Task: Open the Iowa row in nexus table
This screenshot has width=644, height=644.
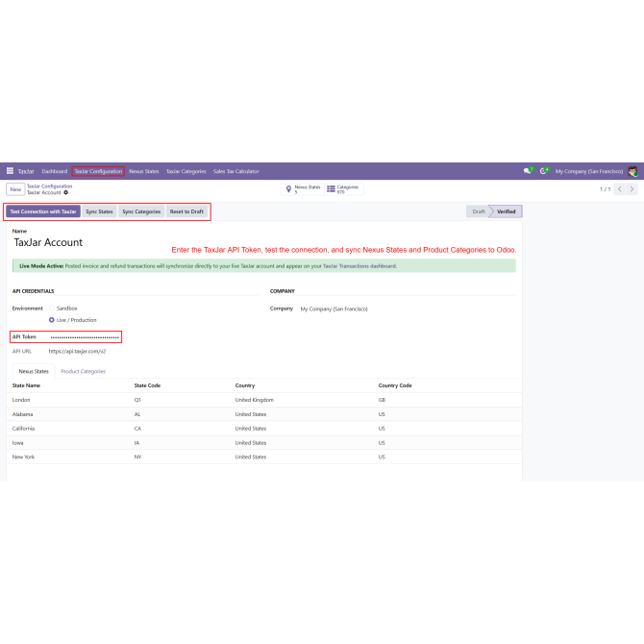Action: [x=264, y=443]
